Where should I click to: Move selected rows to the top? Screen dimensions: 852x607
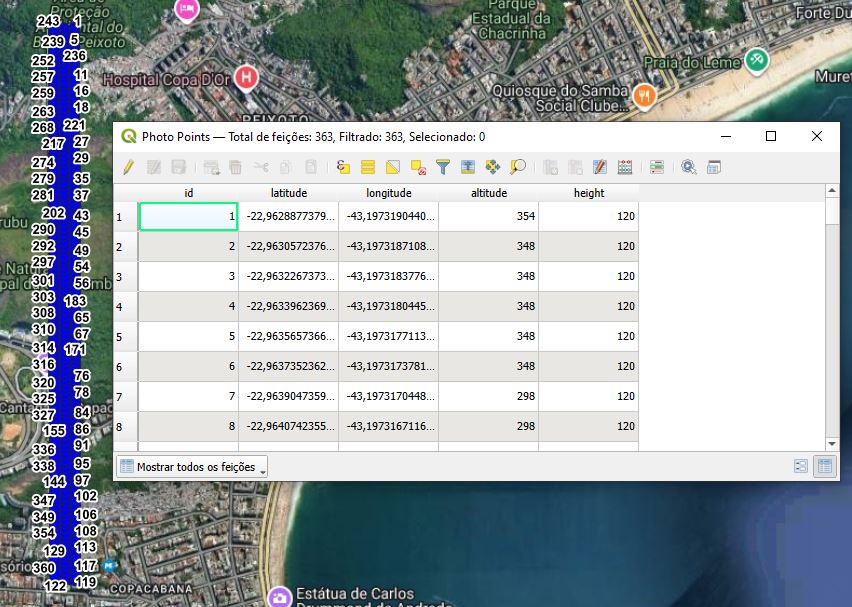pos(467,168)
